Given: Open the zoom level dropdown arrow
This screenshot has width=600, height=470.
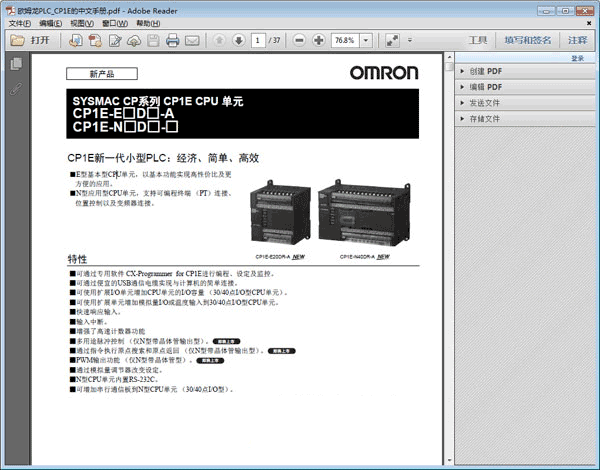Looking at the screenshot, I should 366,40.
